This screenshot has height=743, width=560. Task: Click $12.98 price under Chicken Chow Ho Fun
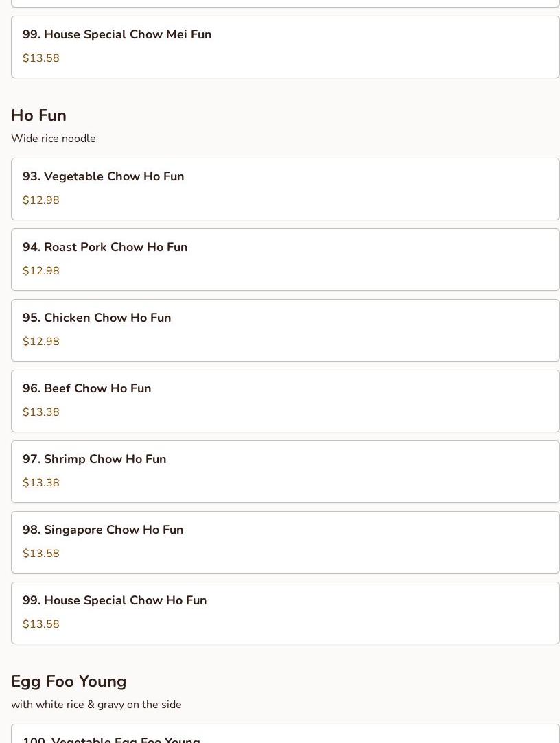[41, 342]
